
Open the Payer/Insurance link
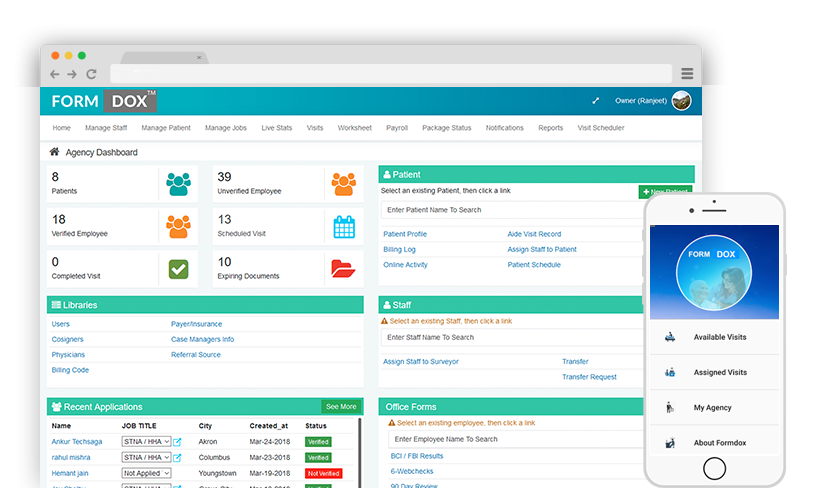[196, 324]
